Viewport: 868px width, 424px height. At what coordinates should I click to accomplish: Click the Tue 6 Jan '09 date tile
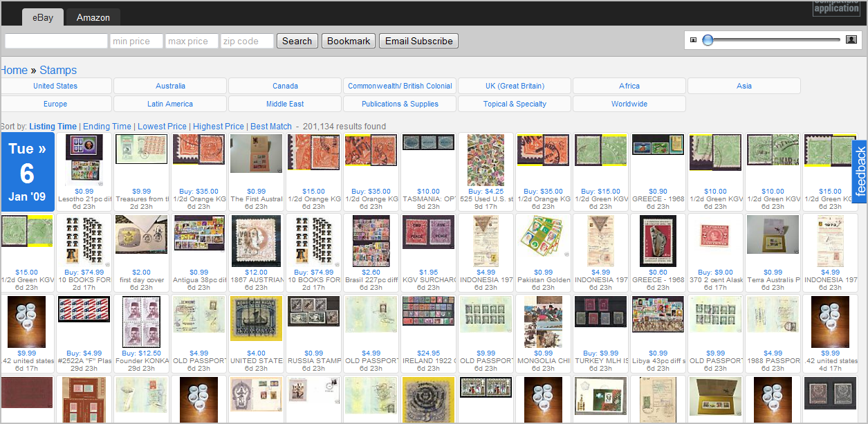coord(27,172)
